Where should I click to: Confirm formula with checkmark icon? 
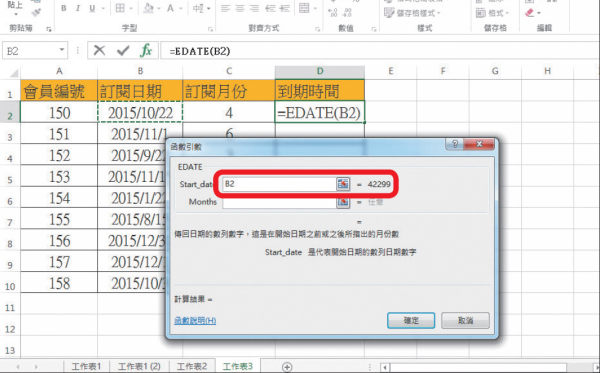[x=123, y=50]
